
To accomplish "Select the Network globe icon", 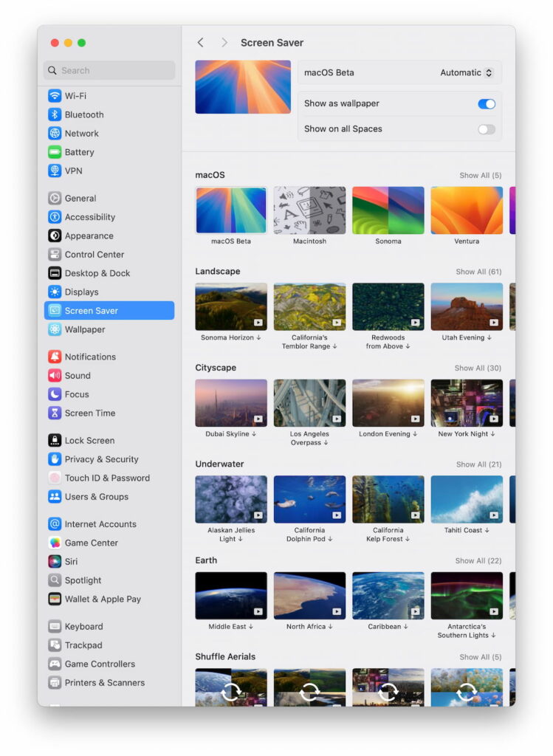I will (55, 133).
